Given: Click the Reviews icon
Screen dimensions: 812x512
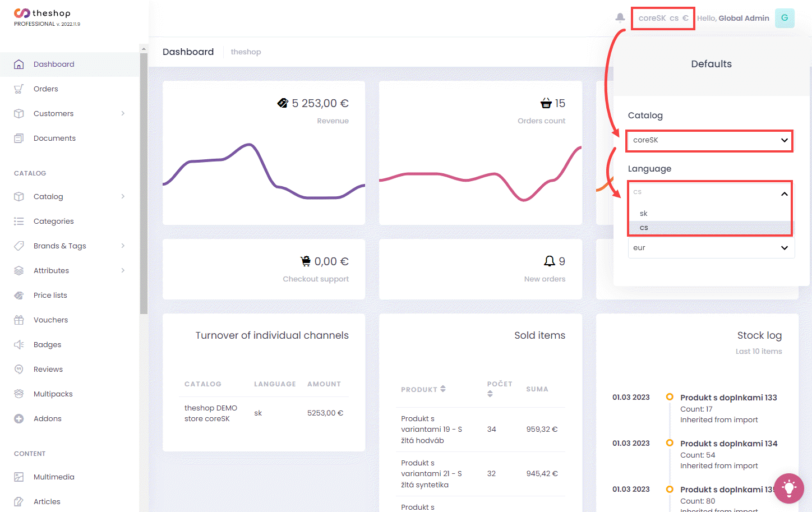Looking at the screenshot, I should click(19, 369).
